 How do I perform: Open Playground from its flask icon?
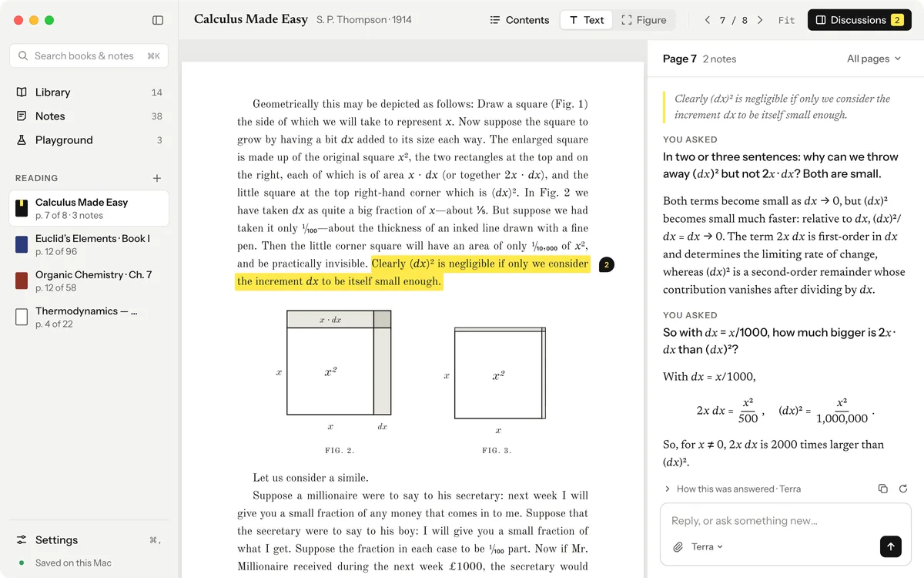(22, 139)
